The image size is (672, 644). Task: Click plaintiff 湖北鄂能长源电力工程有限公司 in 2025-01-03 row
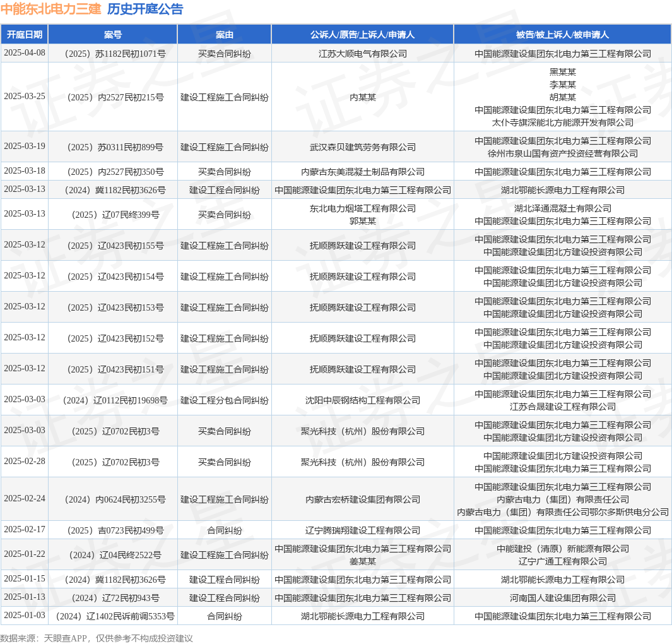click(x=363, y=617)
